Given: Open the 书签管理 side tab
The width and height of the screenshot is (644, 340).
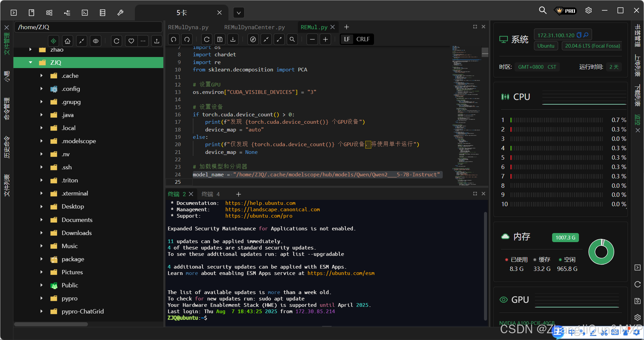Looking at the screenshot, I should click(637, 35).
